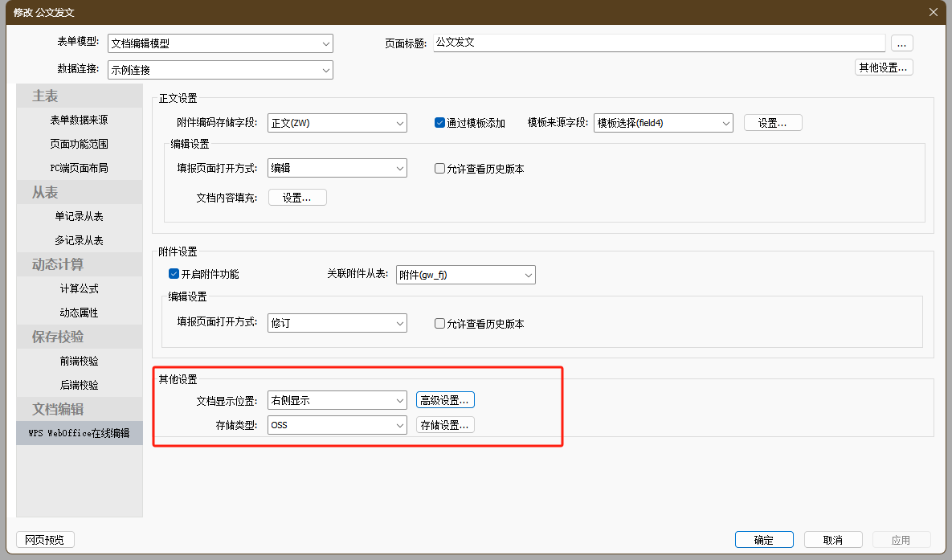Open the 多记录从表 sidebar item
Image resolution: width=952 pixels, height=560 pixels.
(79, 240)
